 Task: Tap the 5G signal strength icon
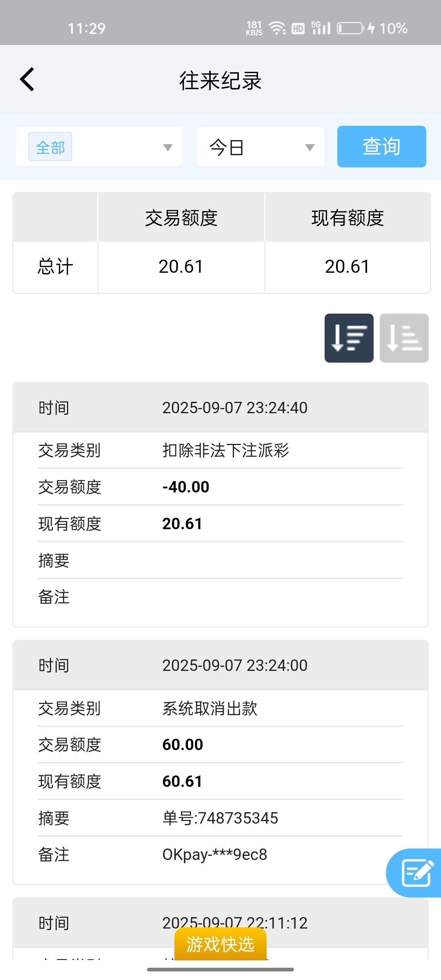[321, 28]
